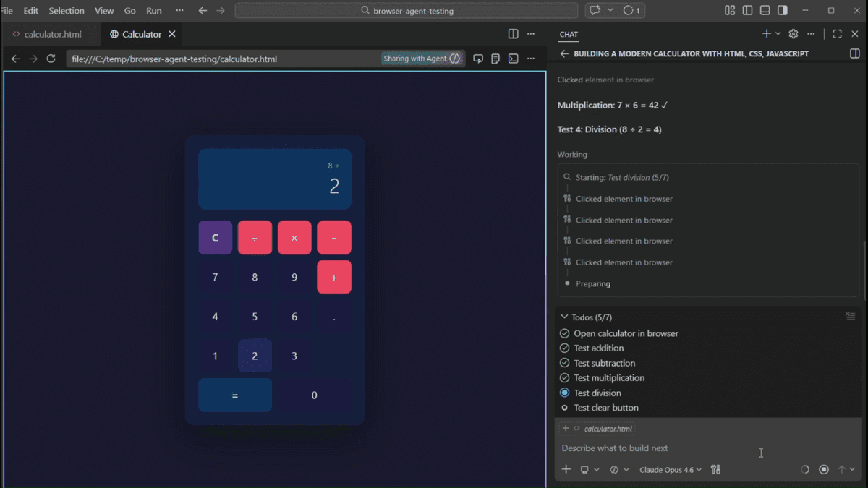Open the View menu
Viewport: 868px width, 488px height.
pyautogui.click(x=104, y=11)
